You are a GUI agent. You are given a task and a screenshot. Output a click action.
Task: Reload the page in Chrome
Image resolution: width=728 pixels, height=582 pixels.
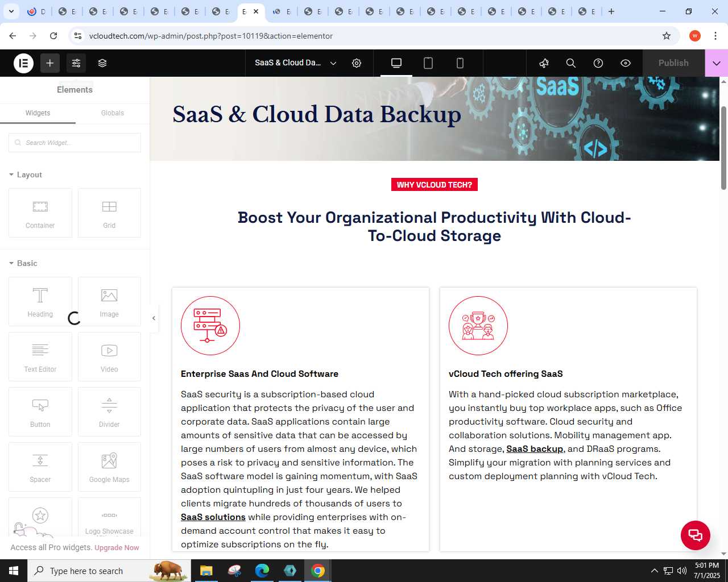[53, 36]
